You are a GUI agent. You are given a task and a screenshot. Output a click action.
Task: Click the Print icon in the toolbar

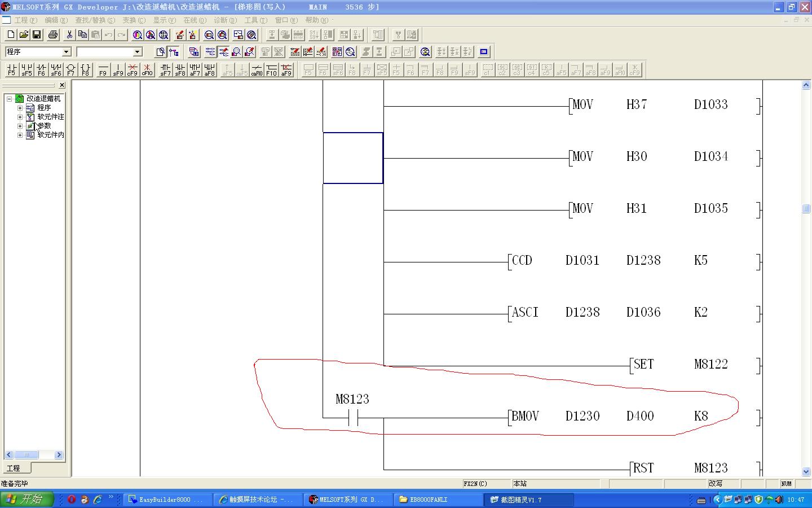(53, 35)
